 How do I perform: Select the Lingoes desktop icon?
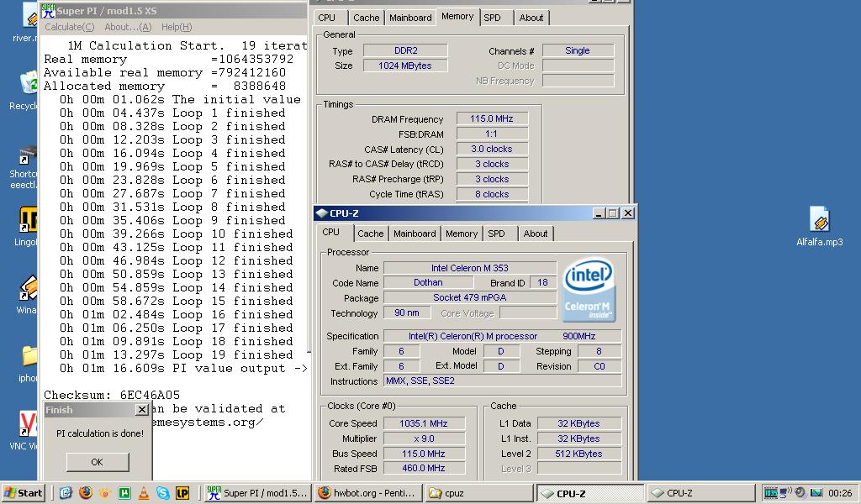(x=26, y=226)
